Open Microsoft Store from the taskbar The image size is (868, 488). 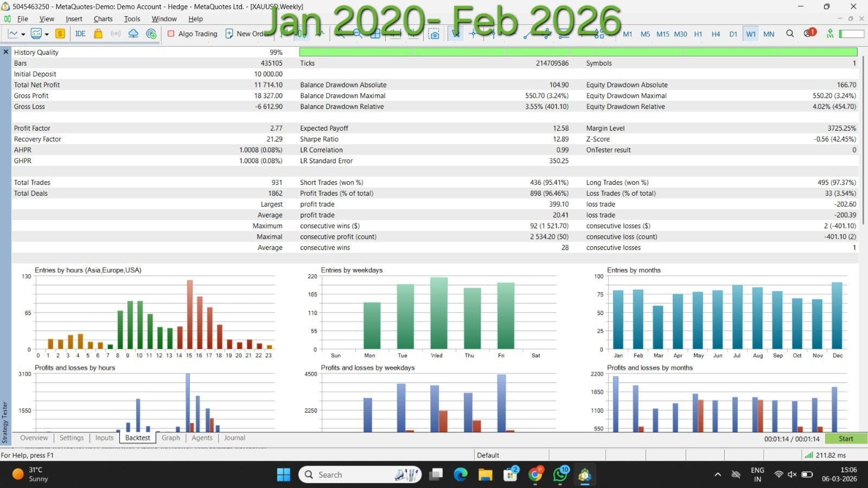point(510,475)
